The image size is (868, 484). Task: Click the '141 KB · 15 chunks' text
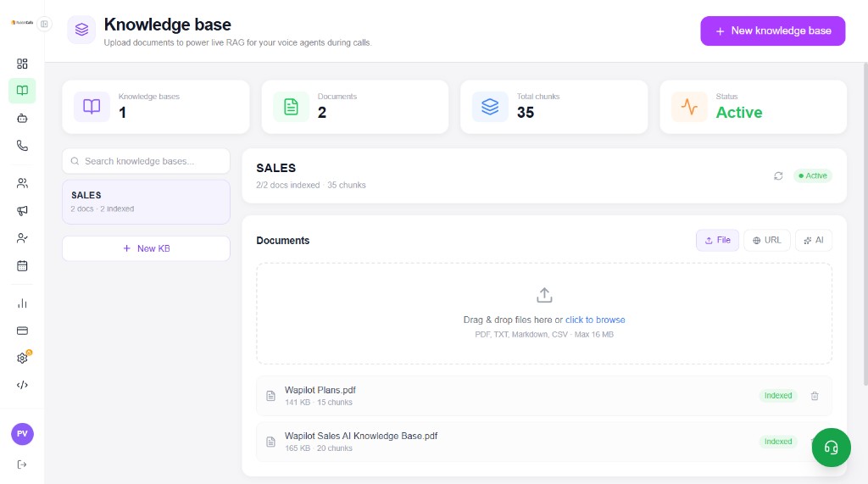(319, 403)
